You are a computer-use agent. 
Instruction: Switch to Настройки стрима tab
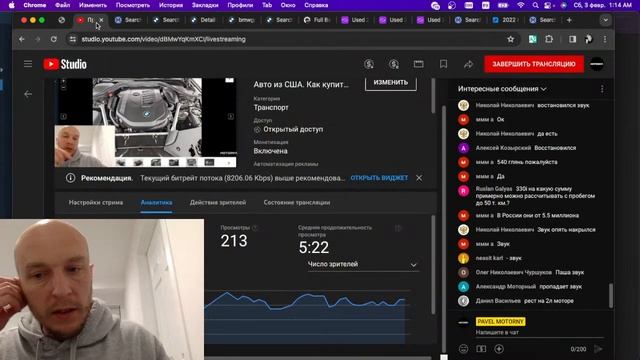click(x=96, y=202)
